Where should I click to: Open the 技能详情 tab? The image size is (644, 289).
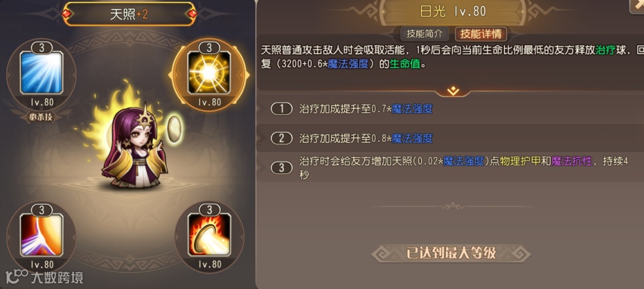[481, 33]
